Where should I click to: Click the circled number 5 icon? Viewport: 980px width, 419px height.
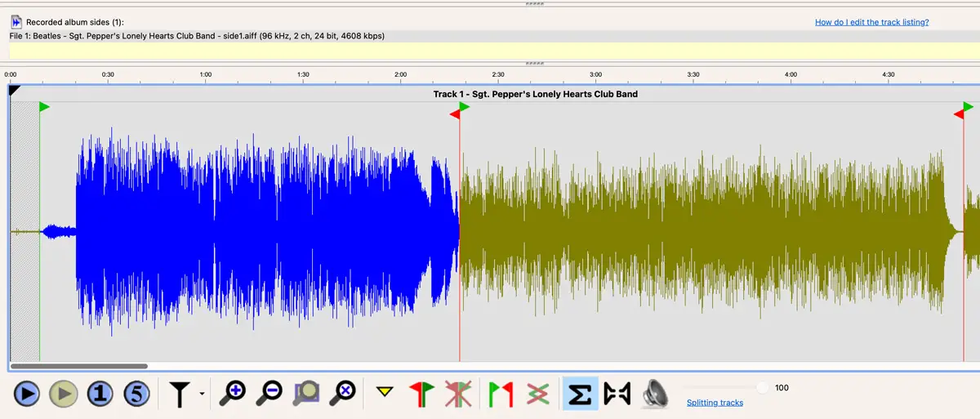[x=136, y=394]
